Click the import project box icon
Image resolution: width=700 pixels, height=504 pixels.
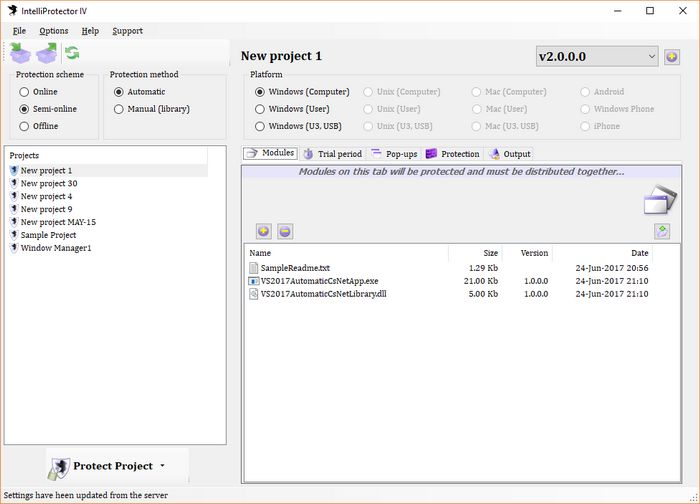[x=20, y=53]
